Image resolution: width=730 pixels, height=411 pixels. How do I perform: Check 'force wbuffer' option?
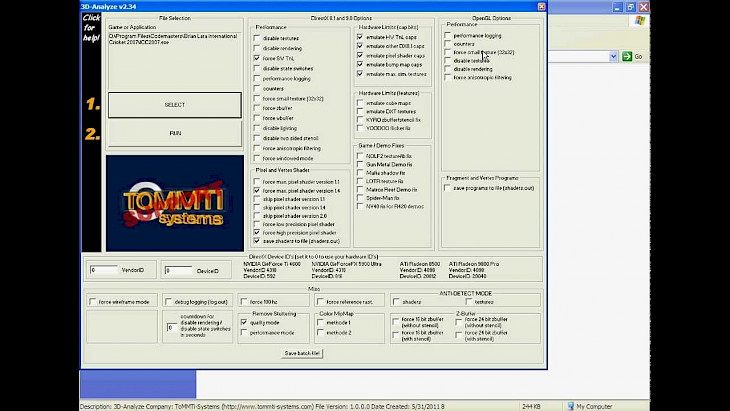pos(257,118)
